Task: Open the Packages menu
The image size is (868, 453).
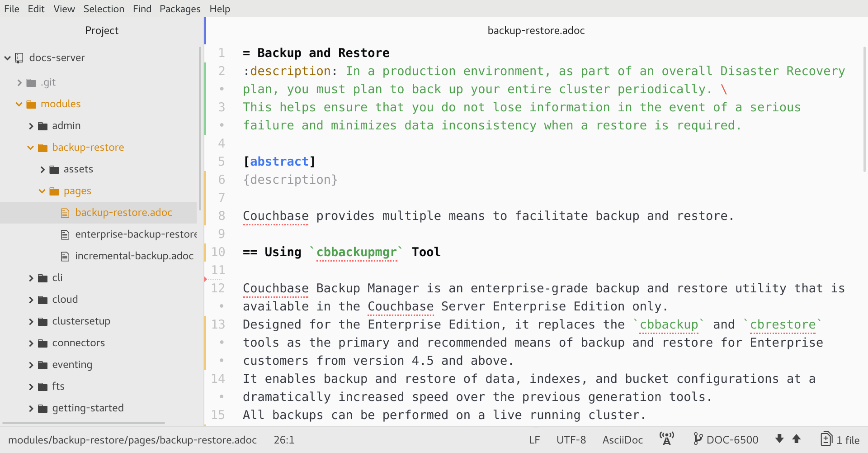Action: (179, 9)
